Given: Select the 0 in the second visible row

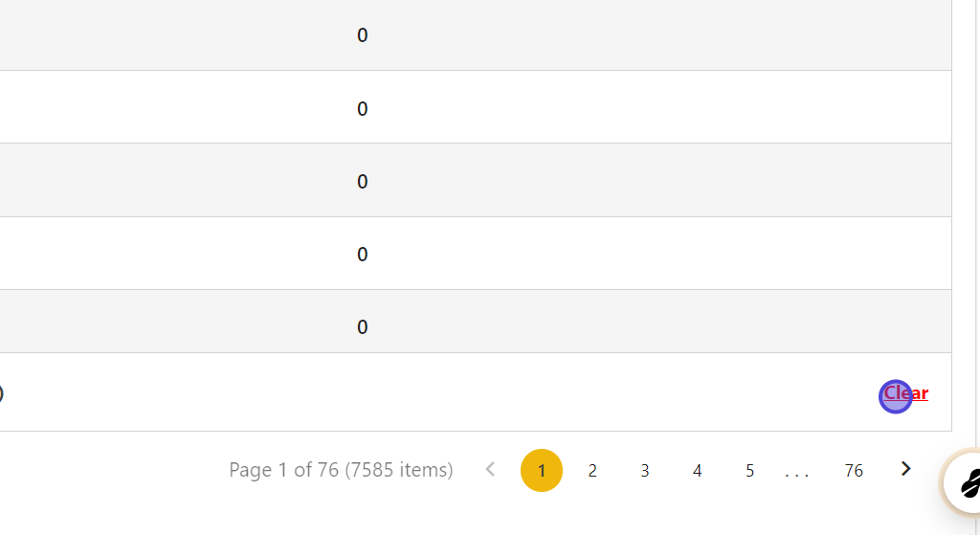Looking at the screenshot, I should point(363,109).
